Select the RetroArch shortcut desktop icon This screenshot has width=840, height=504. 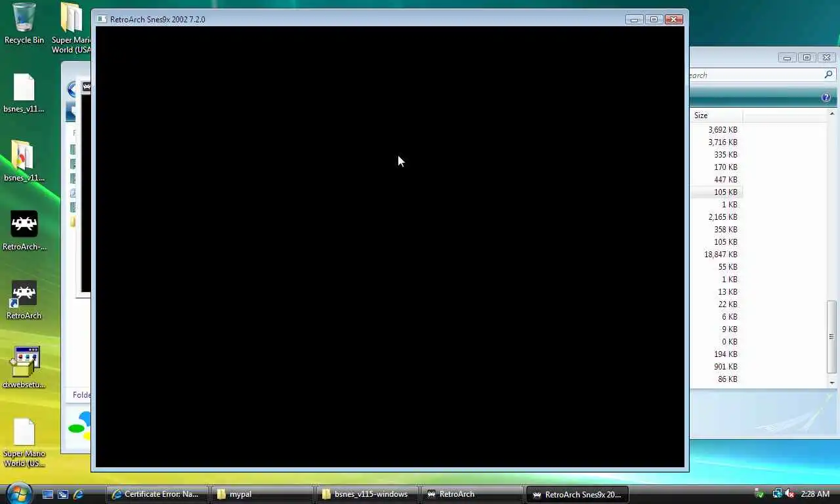pos(24,300)
